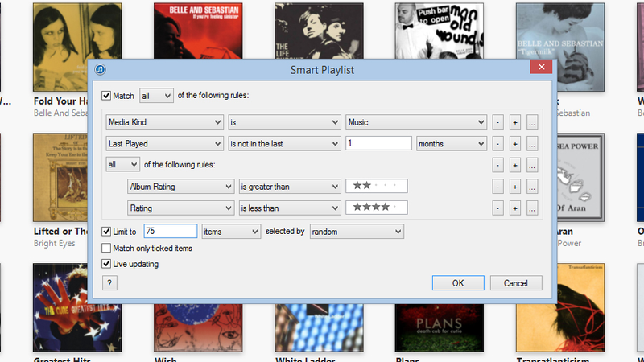Close the Smart Playlist dialog

[541, 67]
